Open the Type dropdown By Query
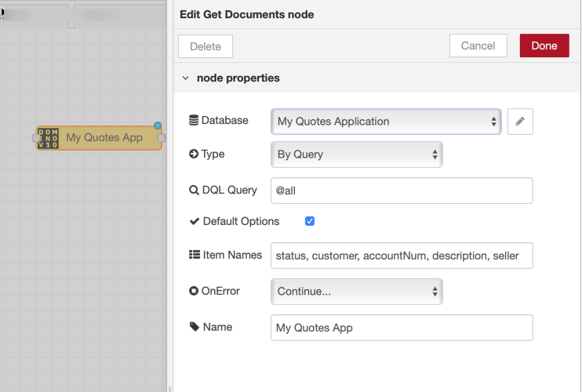Screen dimensions: 582x392 (x=357, y=154)
